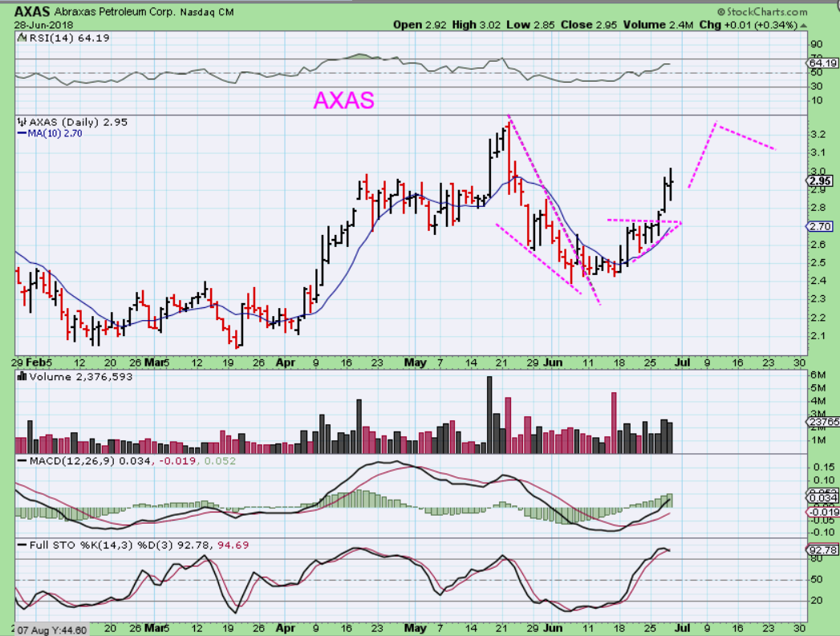Click the Apr label on price date axis
Screen dimensions: 840x636
point(286,363)
